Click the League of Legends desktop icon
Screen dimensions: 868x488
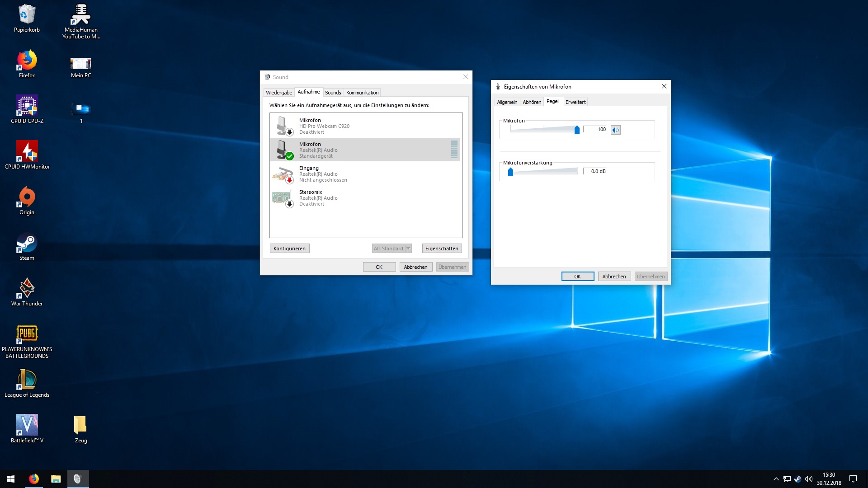(x=27, y=380)
